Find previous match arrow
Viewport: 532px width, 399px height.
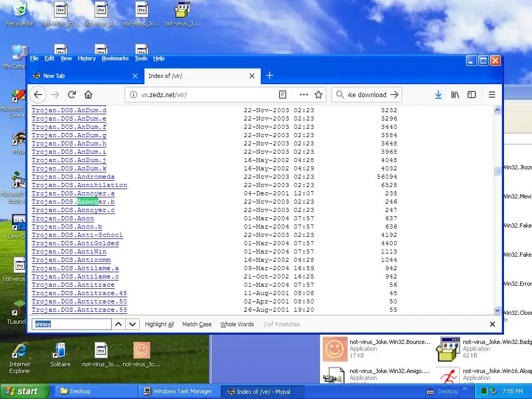[118, 324]
